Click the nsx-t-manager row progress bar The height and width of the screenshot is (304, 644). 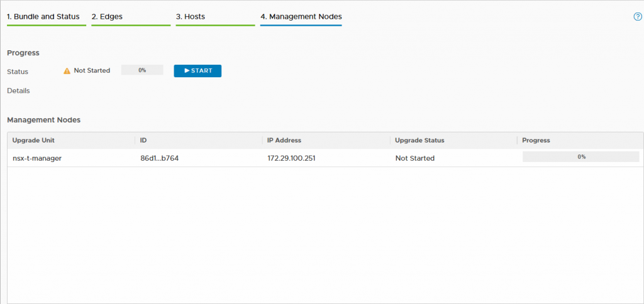pos(580,157)
